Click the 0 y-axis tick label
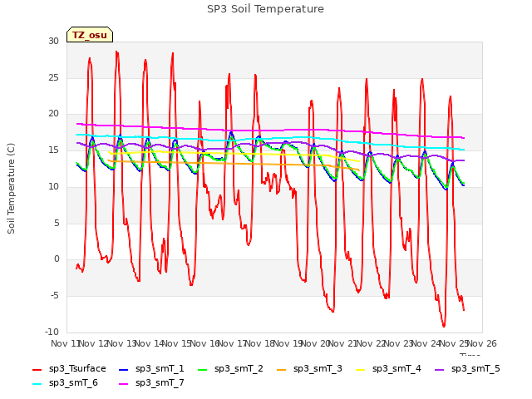The height and width of the screenshot is (399, 532). click(x=57, y=259)
